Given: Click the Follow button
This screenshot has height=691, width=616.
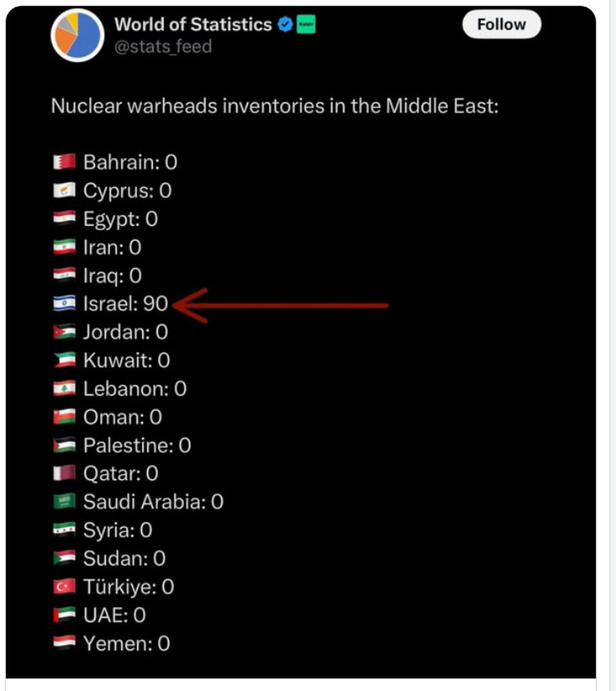Looking at the screenshot, I should click(501, 25).
